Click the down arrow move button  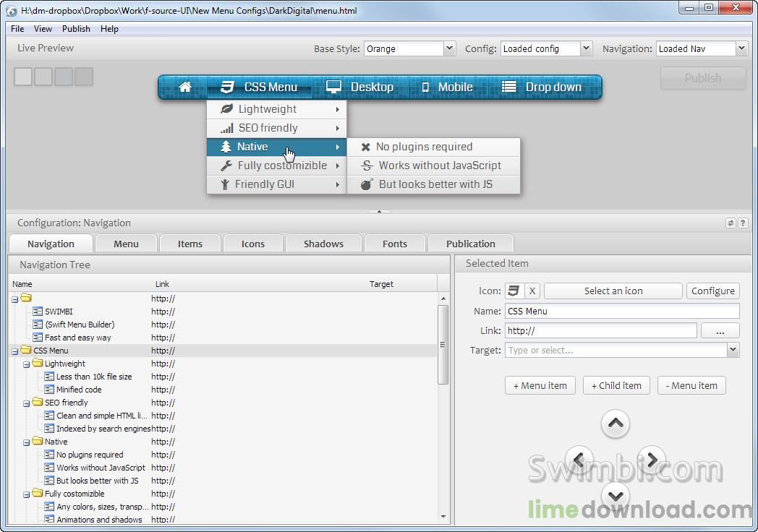coord(615,496)
